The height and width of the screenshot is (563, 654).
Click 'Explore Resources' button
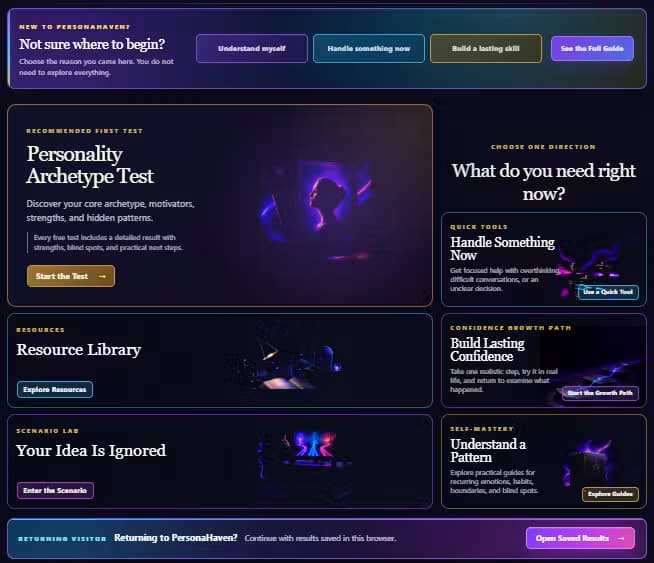point(55,389)
